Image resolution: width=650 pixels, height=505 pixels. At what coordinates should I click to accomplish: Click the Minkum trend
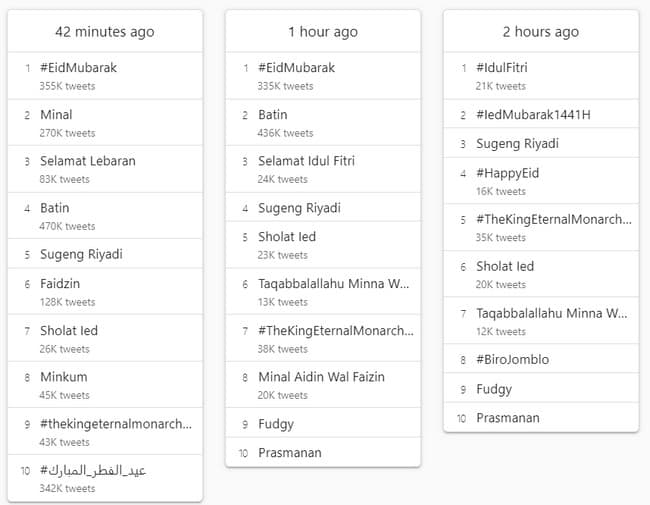point(64,378)
